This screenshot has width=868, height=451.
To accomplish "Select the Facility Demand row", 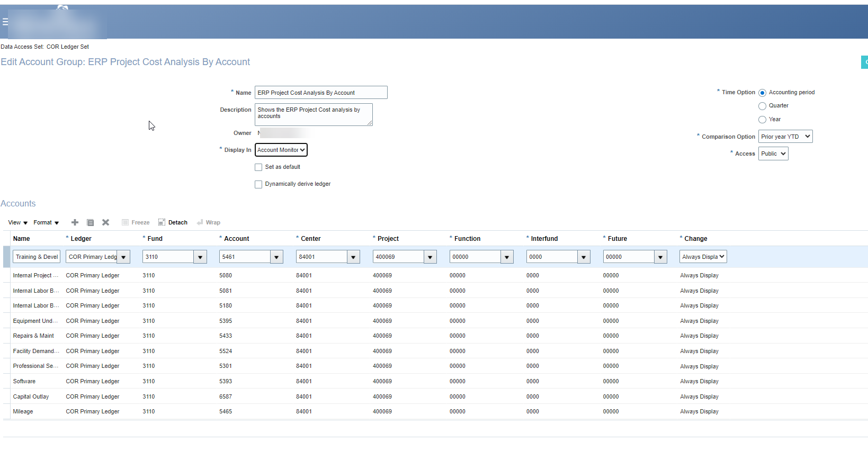I will click(435, 351).
